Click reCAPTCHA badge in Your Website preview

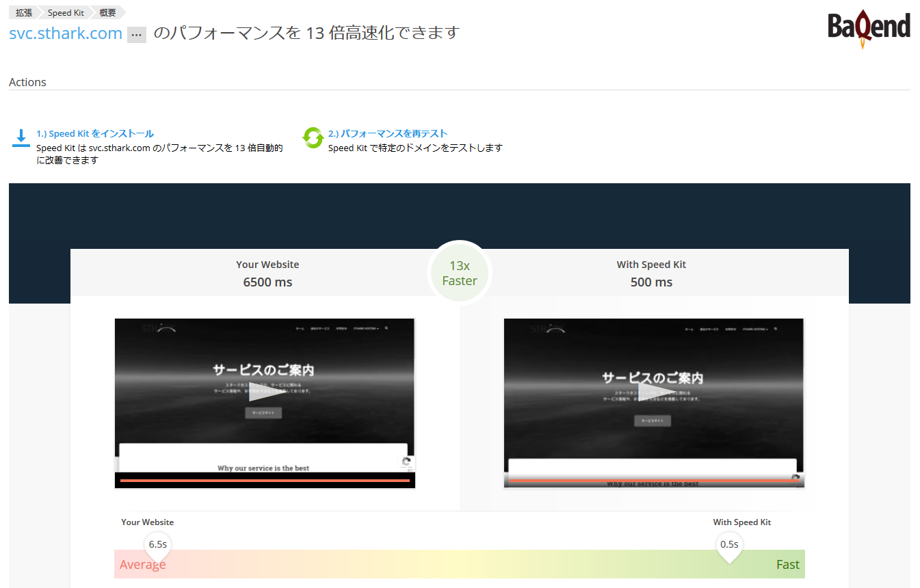406,462
